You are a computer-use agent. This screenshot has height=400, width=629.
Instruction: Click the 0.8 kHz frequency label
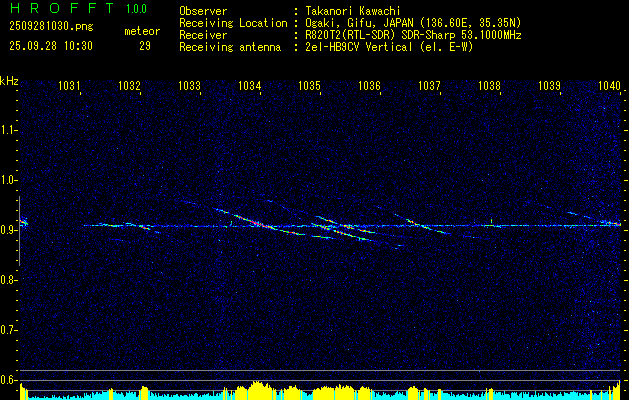tap(8, 280)
